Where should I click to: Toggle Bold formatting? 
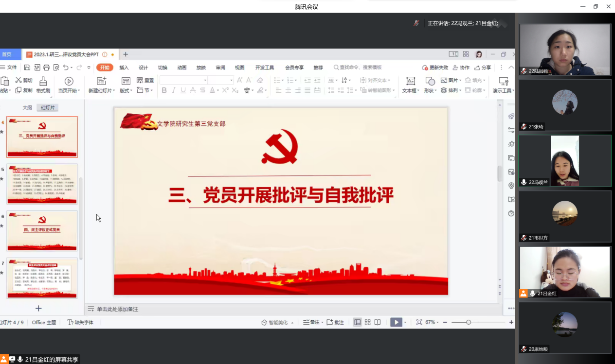(164, 90)
